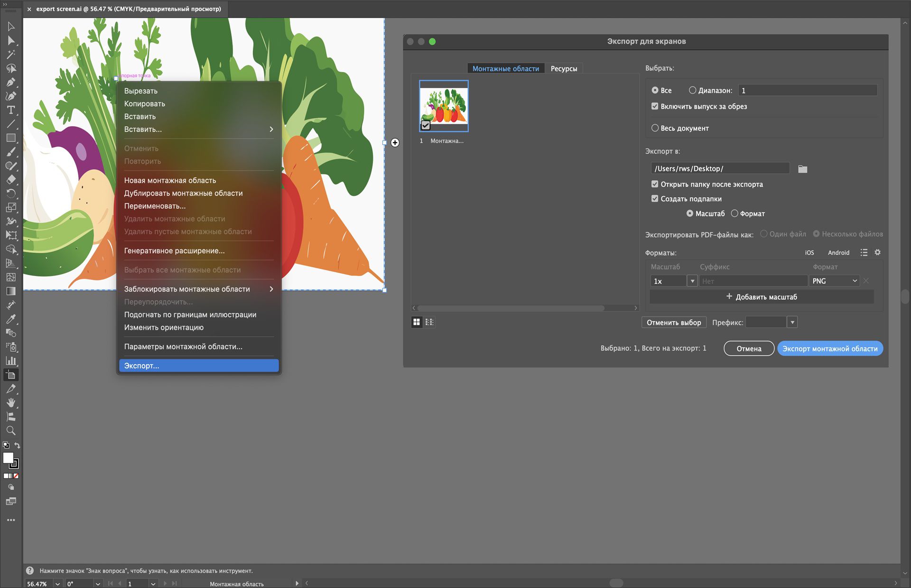Disable 'Создать подпапки' checkbox

655,199
